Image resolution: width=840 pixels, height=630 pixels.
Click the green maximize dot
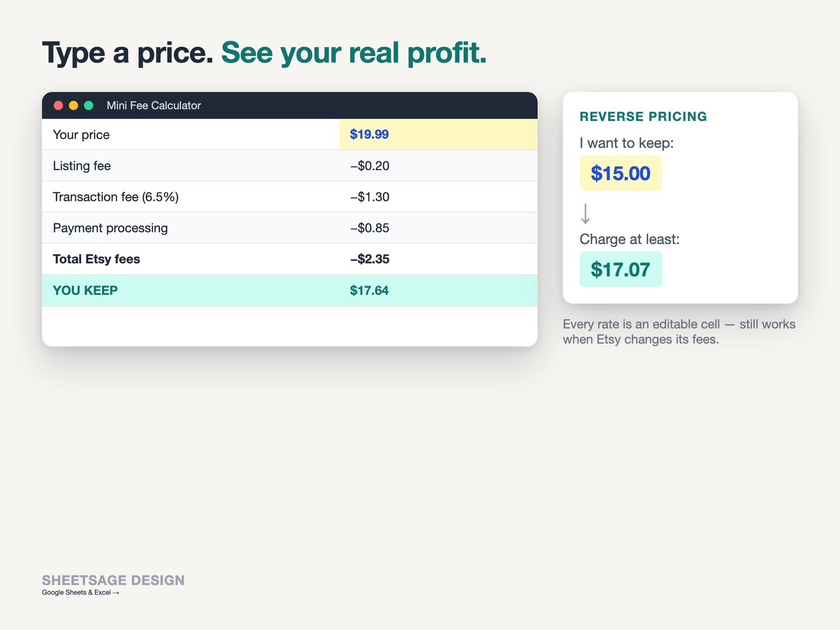click(x=88, y=105)
